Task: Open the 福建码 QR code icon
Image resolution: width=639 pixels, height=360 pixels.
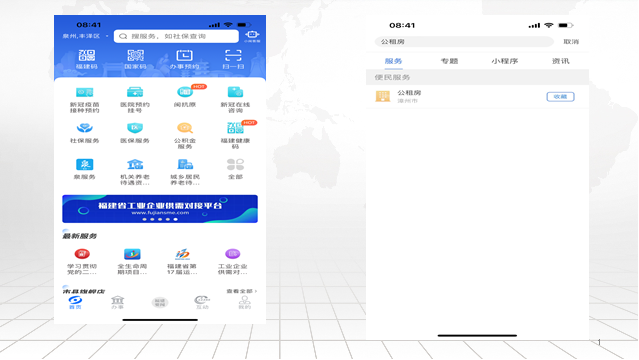Action: tap(86, 55)
